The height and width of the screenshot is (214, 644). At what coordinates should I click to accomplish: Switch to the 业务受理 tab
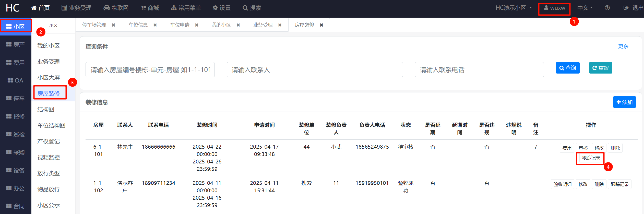coord(263,25)
